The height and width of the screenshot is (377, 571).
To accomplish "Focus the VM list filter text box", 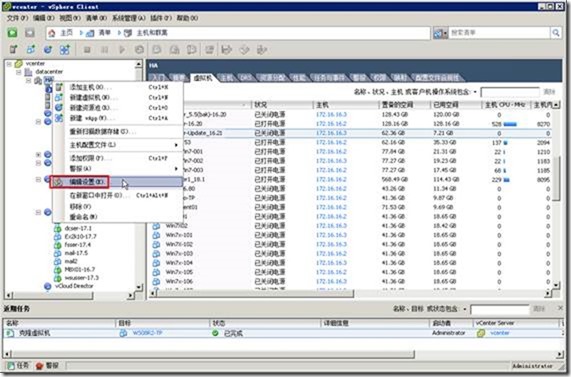I will (x=510, y=92).
